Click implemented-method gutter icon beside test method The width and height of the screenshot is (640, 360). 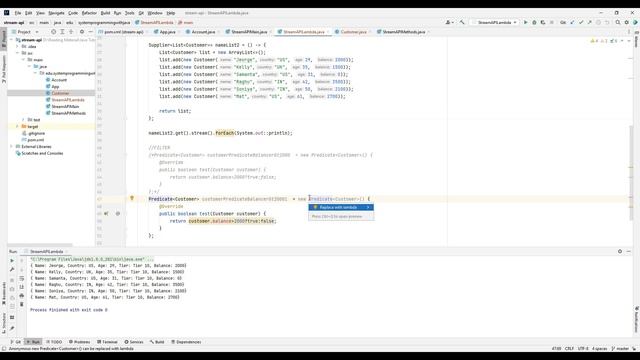click(x=107, y=213)
